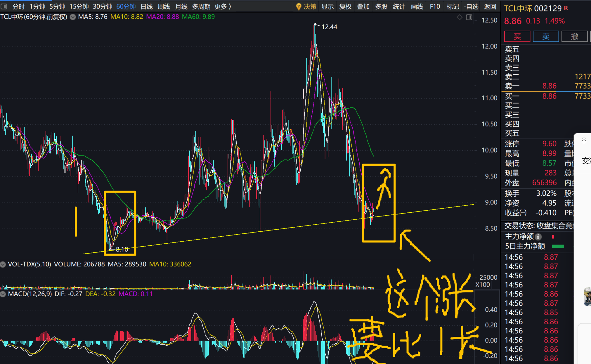The image size is (591, 364).
Task: Open the 多股 multi-stock view
Action: 381,6
